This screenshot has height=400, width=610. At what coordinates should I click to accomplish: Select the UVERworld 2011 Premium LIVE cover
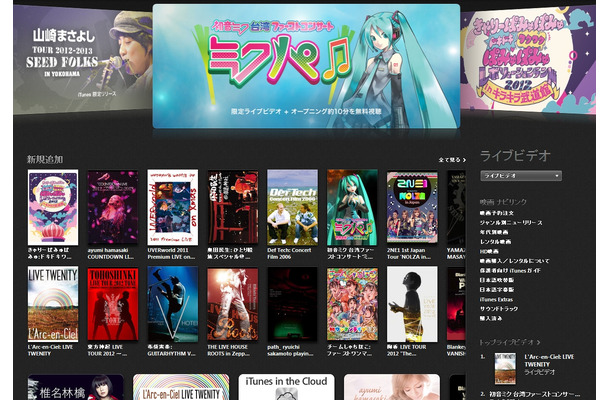tap(173, 207)
